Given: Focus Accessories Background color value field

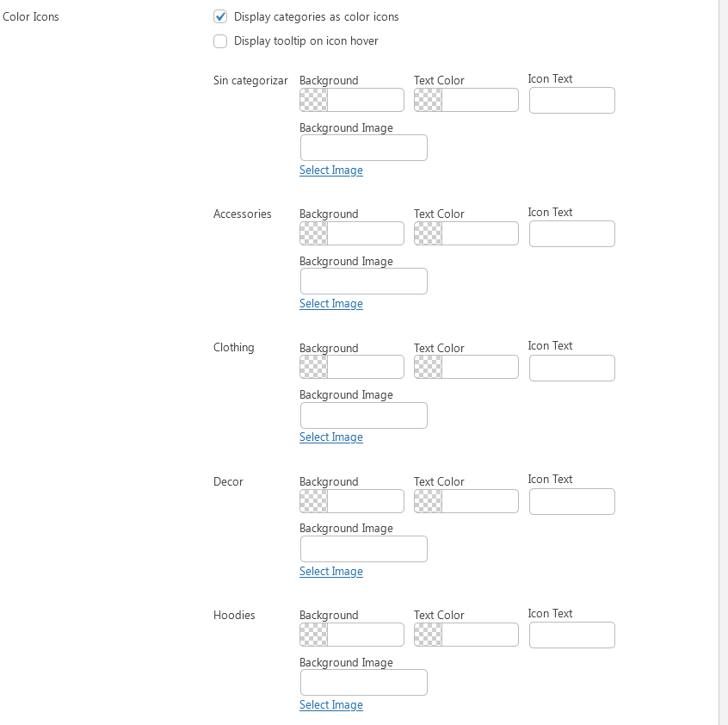Looking at the screenshot, I should click(366, 233).
